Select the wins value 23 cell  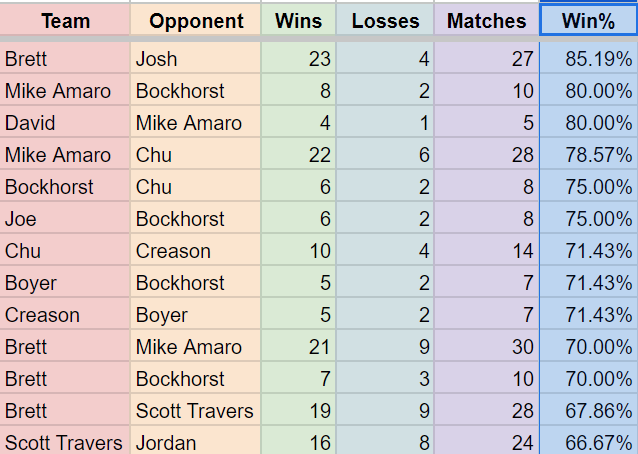pos(298,58)
